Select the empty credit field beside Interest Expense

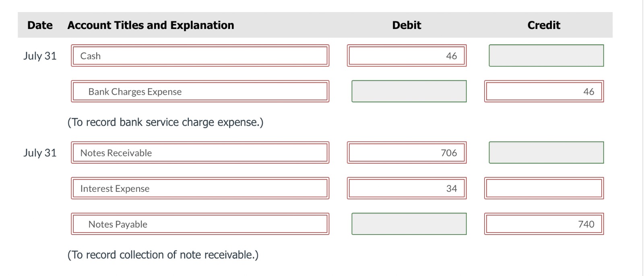(x=544, y=188)
